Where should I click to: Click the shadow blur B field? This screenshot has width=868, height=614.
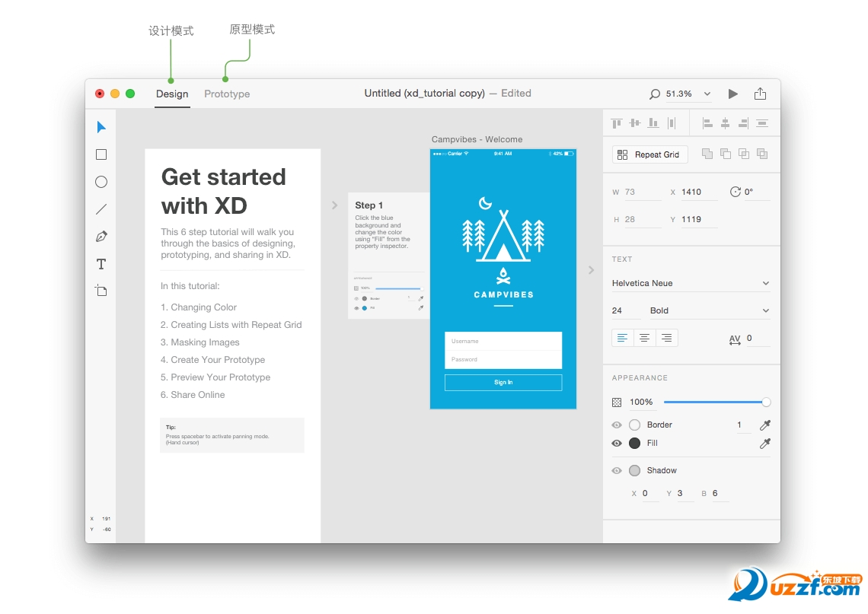point(720,494)
